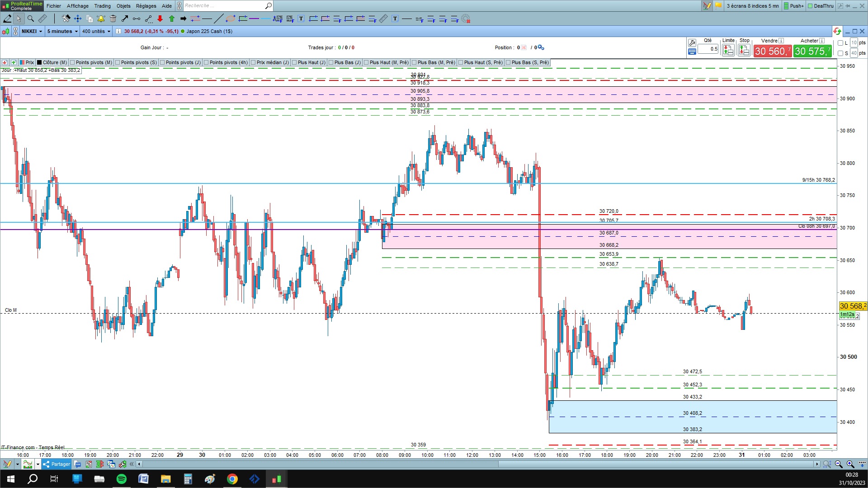Expand the 5 minutes timeframe dropdown

pyautogui.click(x=62, y=31)
